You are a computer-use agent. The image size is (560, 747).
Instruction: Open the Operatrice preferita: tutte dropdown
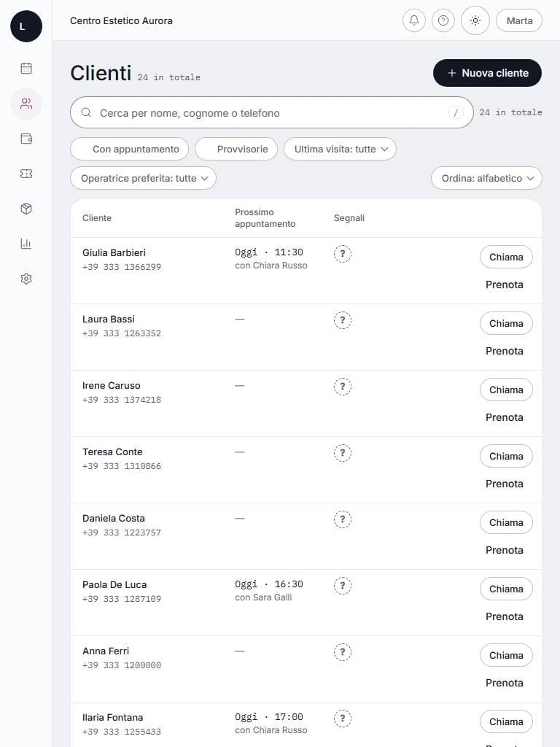(144, 178)
